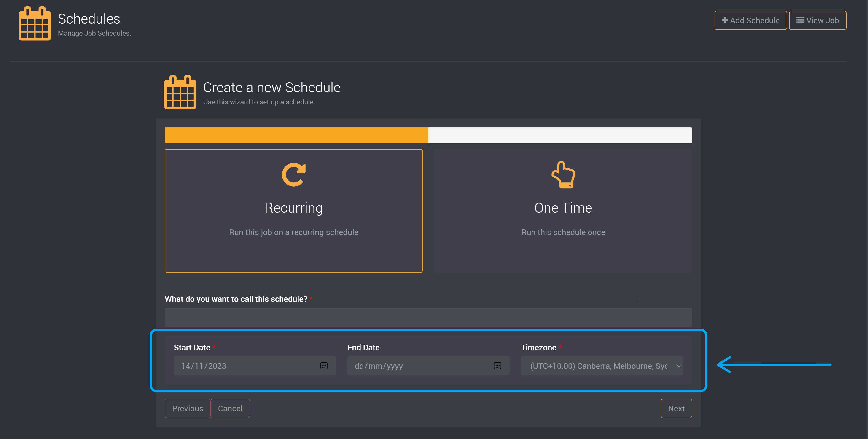Click the plus icon on Add Schedule
This screenshot has width=868, height=439.
pos(725,20)
